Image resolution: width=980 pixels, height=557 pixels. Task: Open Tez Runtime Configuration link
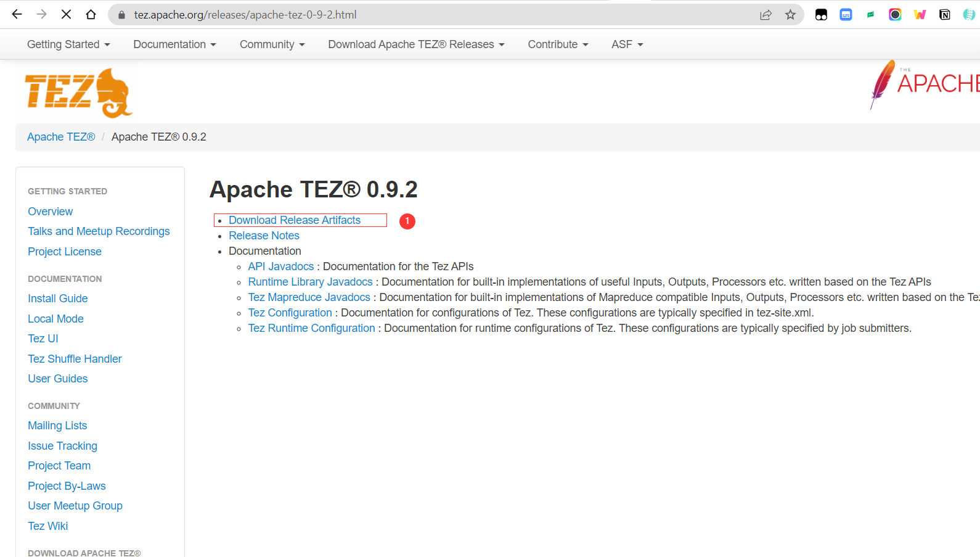pos(311,328)
